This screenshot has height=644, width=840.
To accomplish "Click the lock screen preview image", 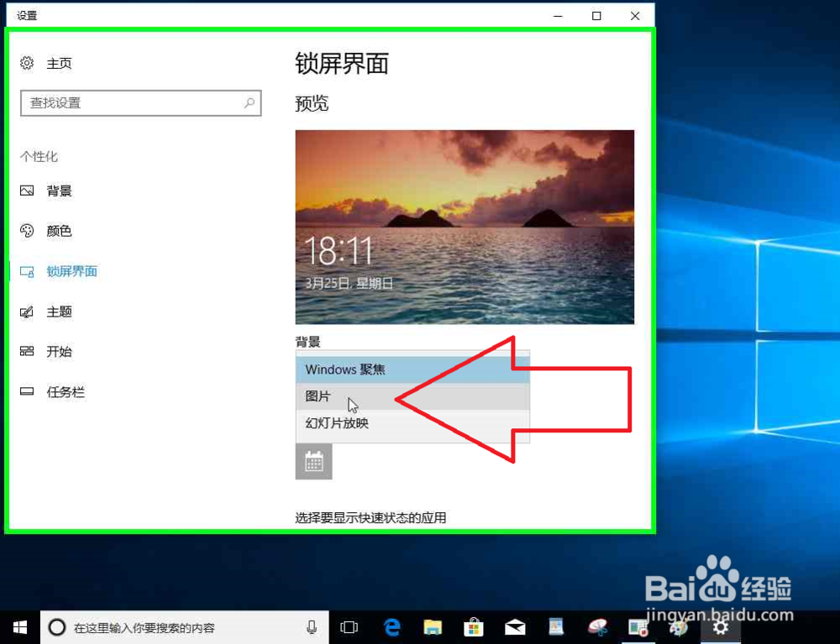I will click(x=464, y=226).
